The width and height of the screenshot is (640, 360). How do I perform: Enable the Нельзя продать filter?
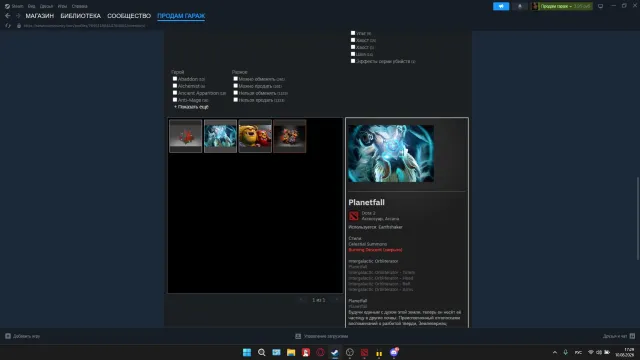click(x=236, y=100)
